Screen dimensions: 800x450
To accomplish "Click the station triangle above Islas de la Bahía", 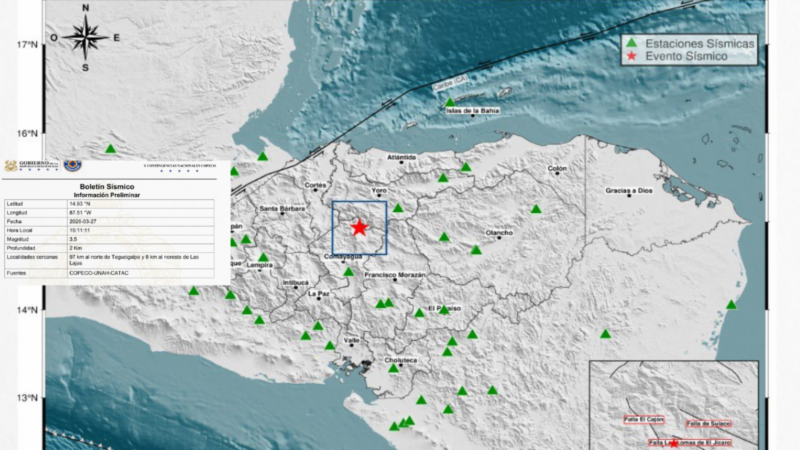I will (450, 102).
